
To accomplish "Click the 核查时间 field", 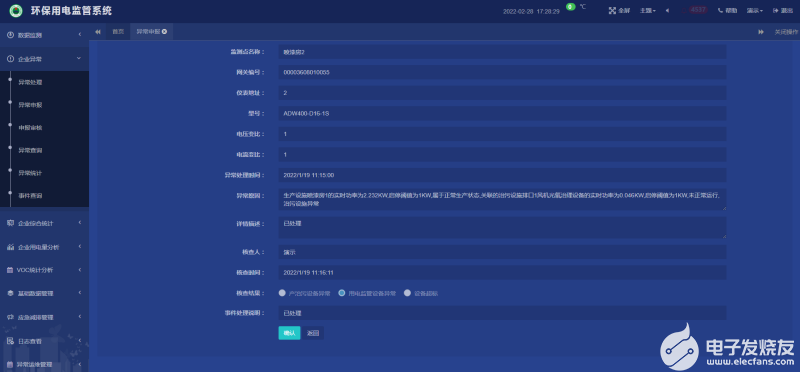I will point(502,272).
